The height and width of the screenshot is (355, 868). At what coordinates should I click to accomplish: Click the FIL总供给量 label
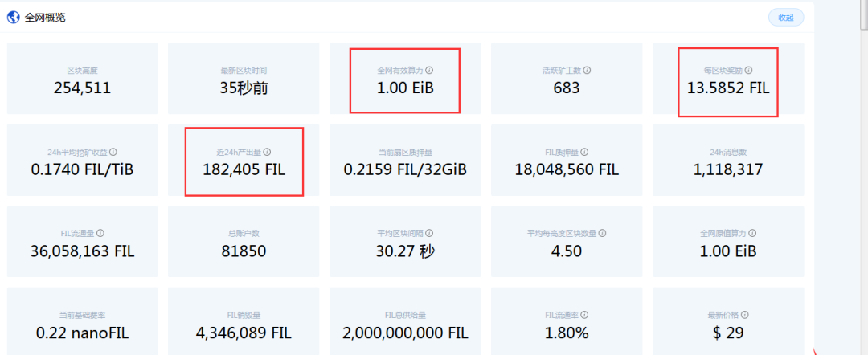pos(404,315)
